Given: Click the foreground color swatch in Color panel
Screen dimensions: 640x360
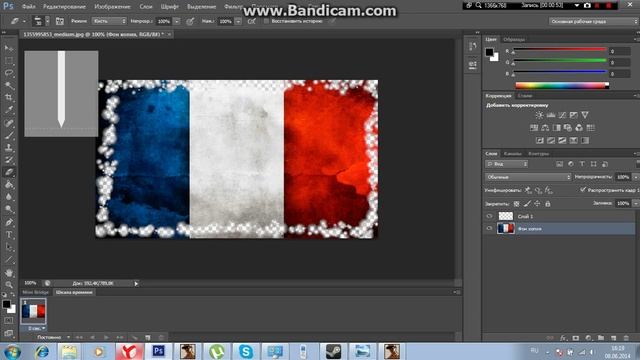Looking at the screenshot, I should point(489,52).
